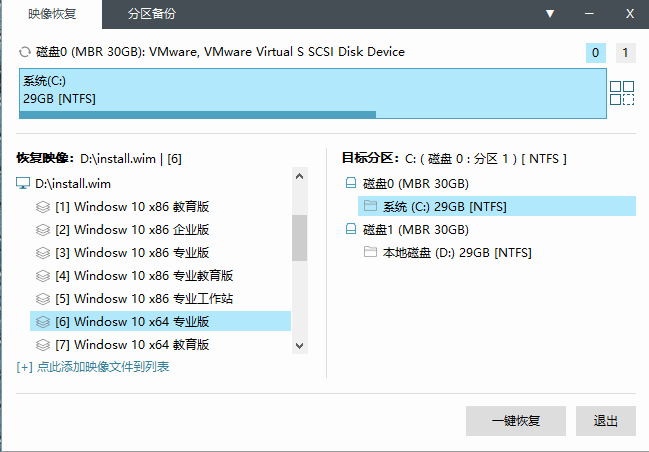Click the image list scroll up arrow
This screenshot has width=649, height=452.
(300, 176)
